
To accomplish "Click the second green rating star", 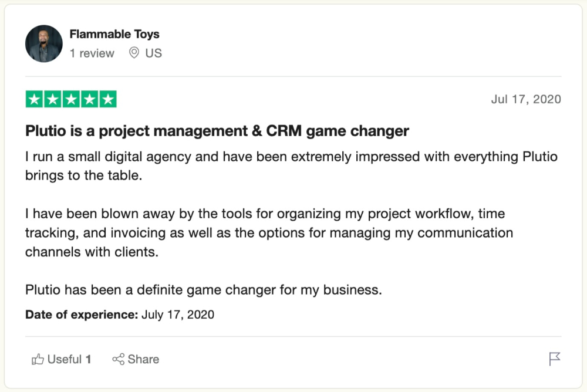I will [x=53, y=99].
